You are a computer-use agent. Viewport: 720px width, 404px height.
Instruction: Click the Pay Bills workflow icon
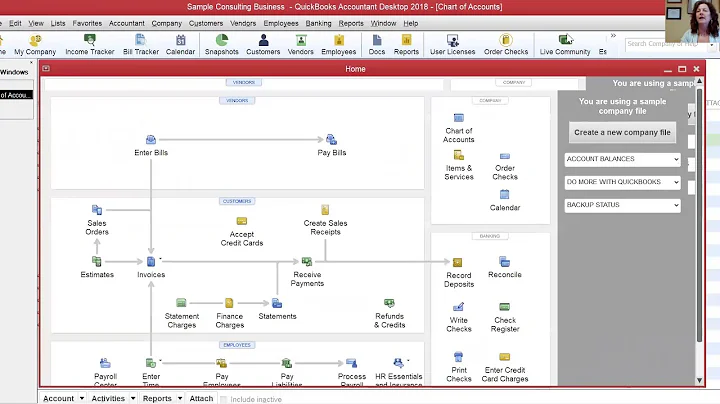tap(332, 145)
